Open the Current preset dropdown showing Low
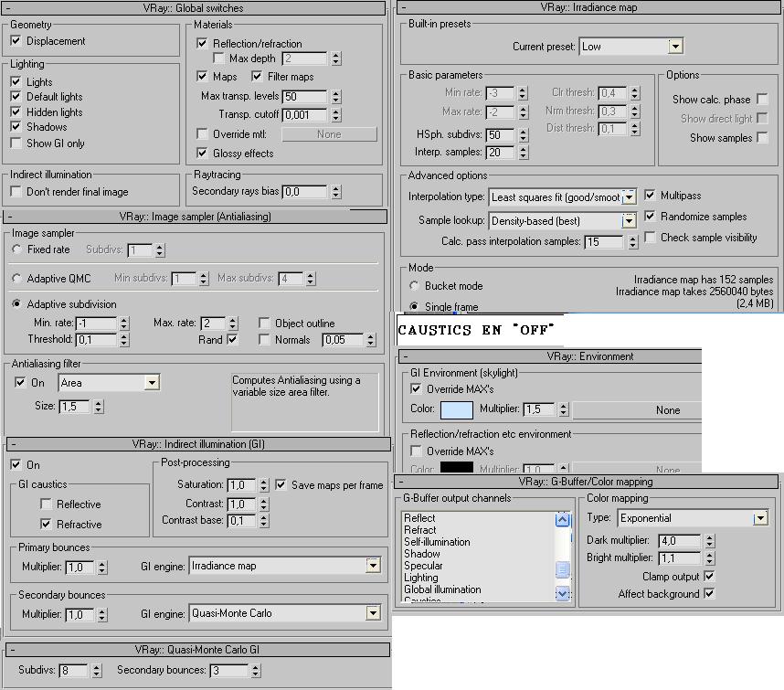This screenshot has height=690, width=784. [x=675, y=47]
